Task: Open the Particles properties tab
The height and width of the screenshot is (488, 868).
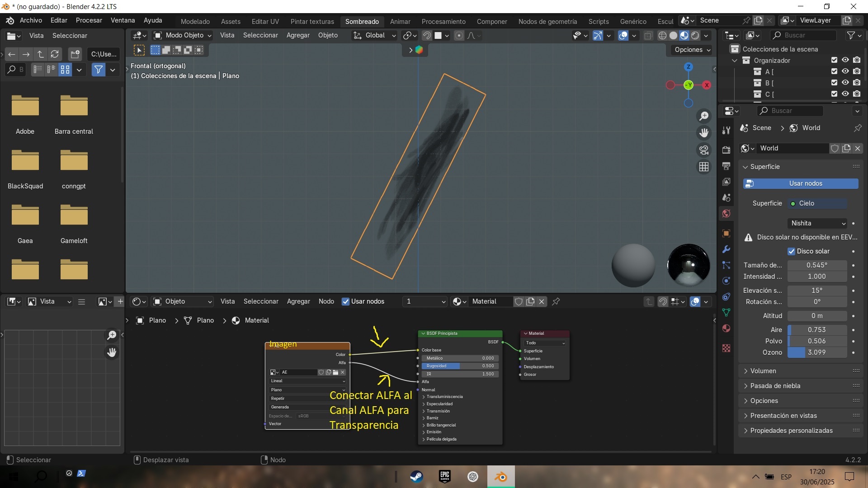Action: (726, 265)
